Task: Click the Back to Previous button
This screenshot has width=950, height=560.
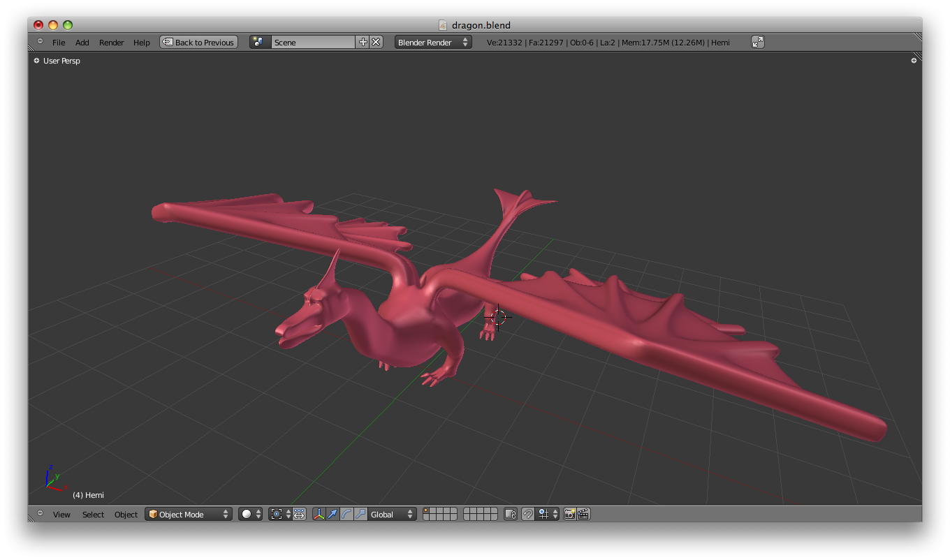Action: pos(198,42)
